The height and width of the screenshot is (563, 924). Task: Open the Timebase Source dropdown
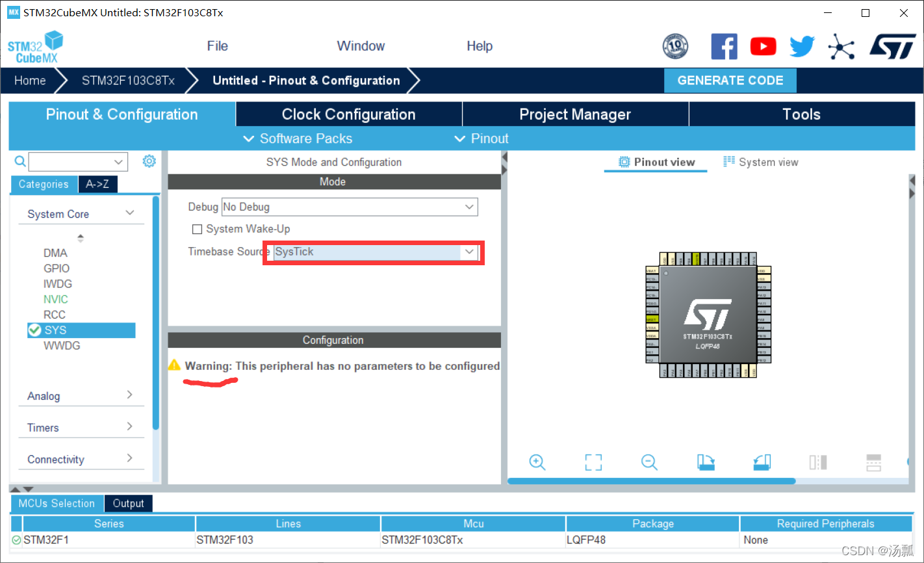pos(376,252)
